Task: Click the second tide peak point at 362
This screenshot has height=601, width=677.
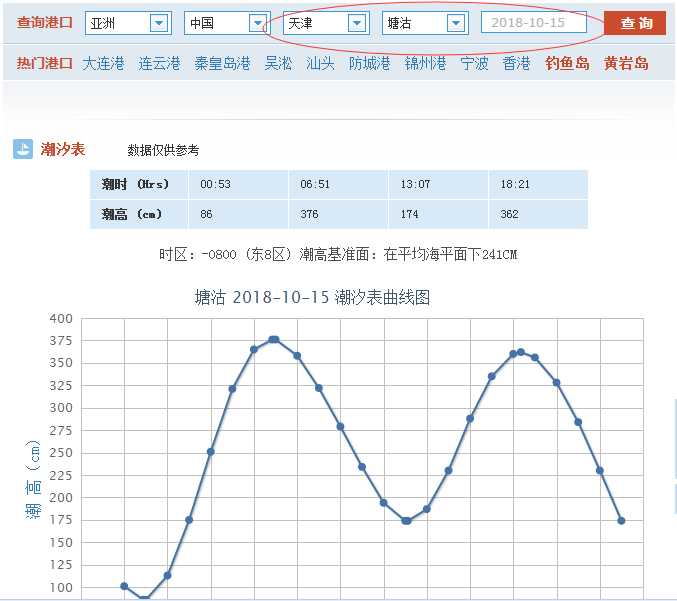Action: coord(521,352)
